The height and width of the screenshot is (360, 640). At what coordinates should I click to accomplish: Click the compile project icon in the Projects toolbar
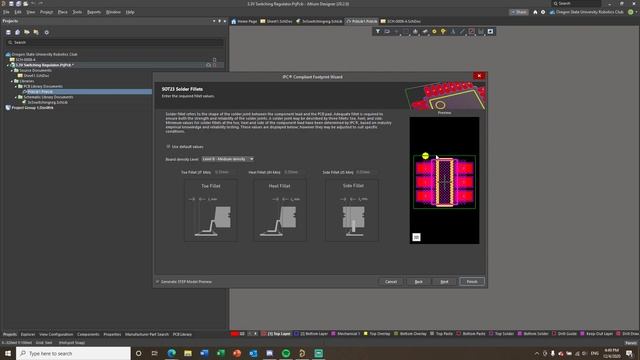pos(18,32)
